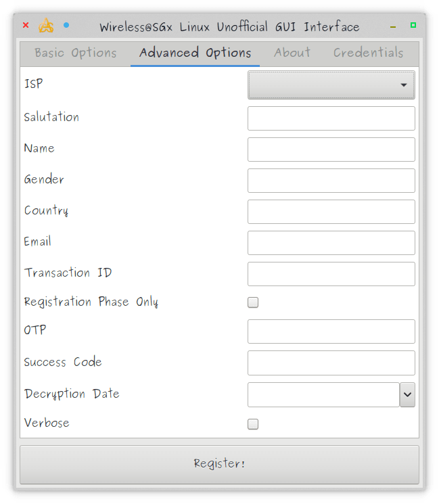439x504 pixels.
Task: Click the application logo icon in title bar
Action: click(46, 26)
